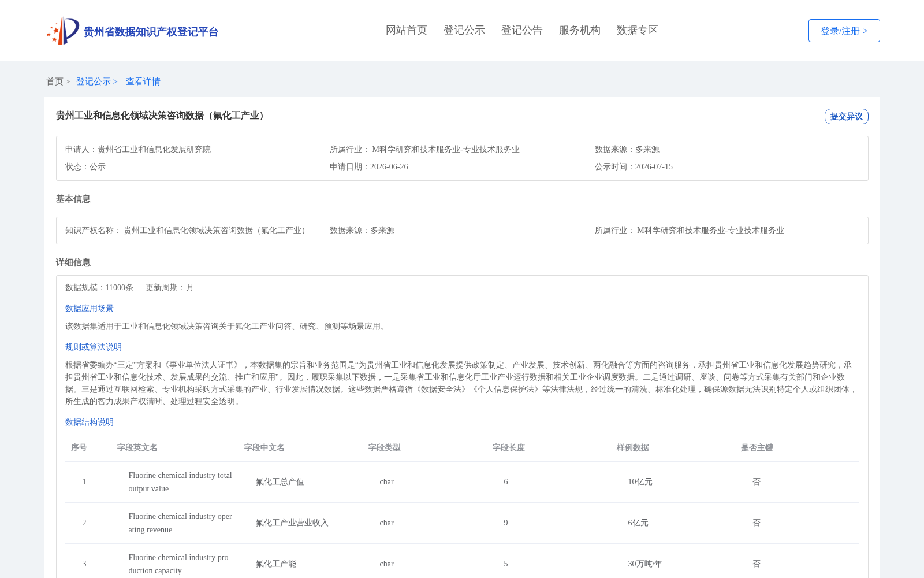This screenshot has height=578, width=924.
Task: Click 'Fluorine chemical industry total output value' cell
Action: tap(180, 482)
